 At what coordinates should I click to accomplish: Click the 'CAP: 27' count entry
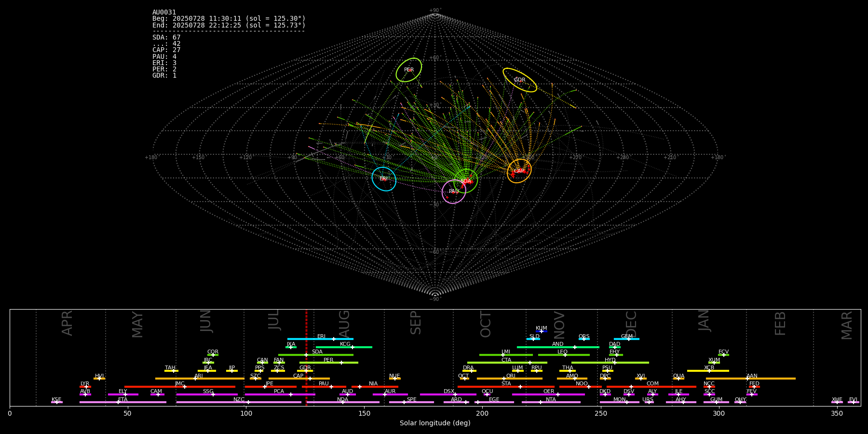tap(166, 50)
